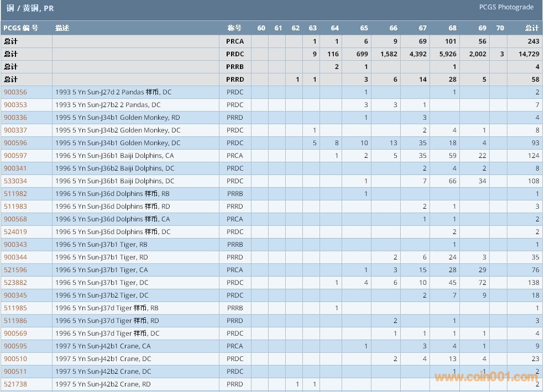Image resolution: width=545 pixels, height=392 pixels.
Task: Open PCGS number 511985 link
Action: 15,308
